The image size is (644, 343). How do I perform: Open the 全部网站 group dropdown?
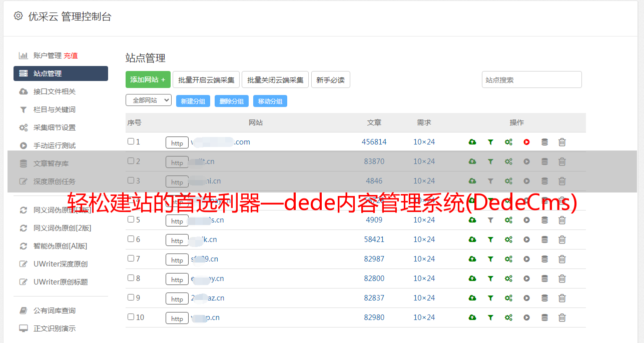click(149, 100)
